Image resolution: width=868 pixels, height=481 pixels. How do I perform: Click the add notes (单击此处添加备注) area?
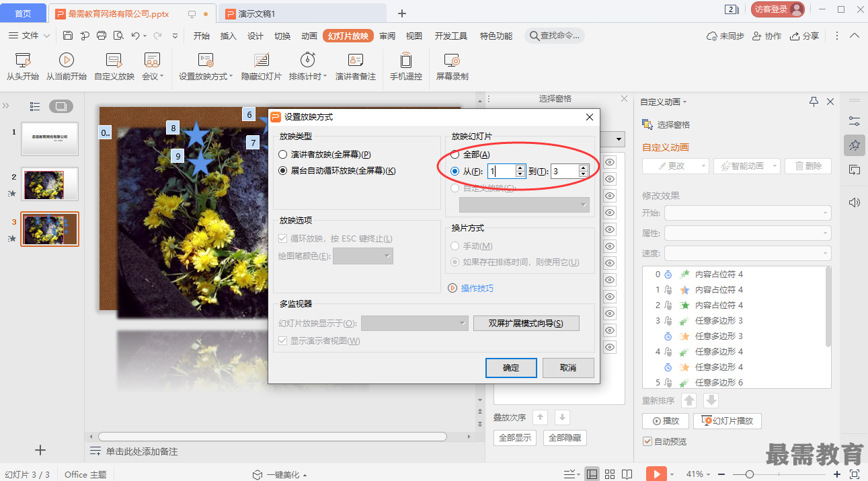142,451
